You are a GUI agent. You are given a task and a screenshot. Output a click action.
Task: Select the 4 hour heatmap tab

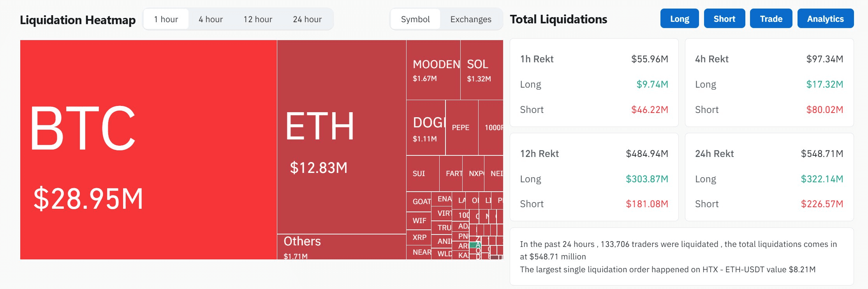click(211, 19)
